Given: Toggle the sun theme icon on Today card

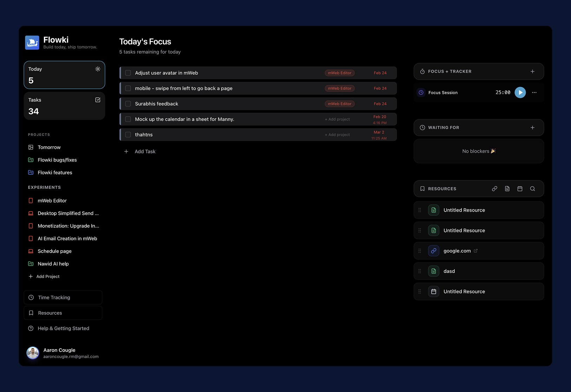Looking at the screenshot, I should click(98, 69).
